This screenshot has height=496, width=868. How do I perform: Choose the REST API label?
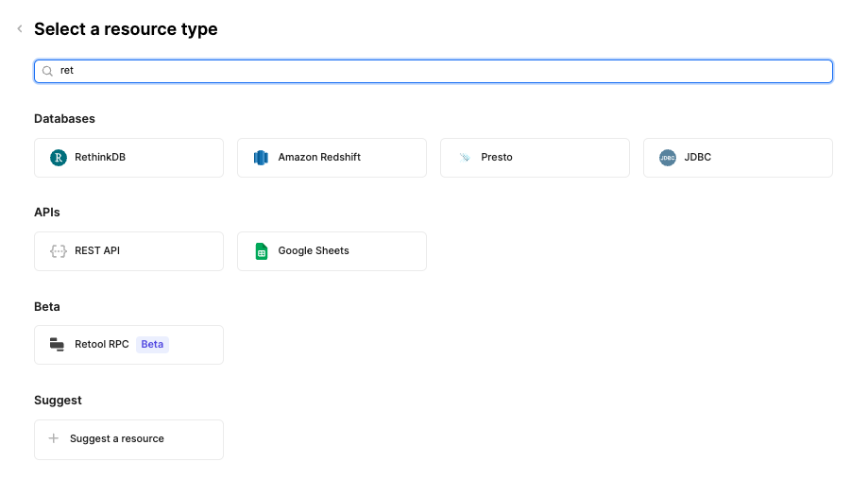tap(97, 250)
